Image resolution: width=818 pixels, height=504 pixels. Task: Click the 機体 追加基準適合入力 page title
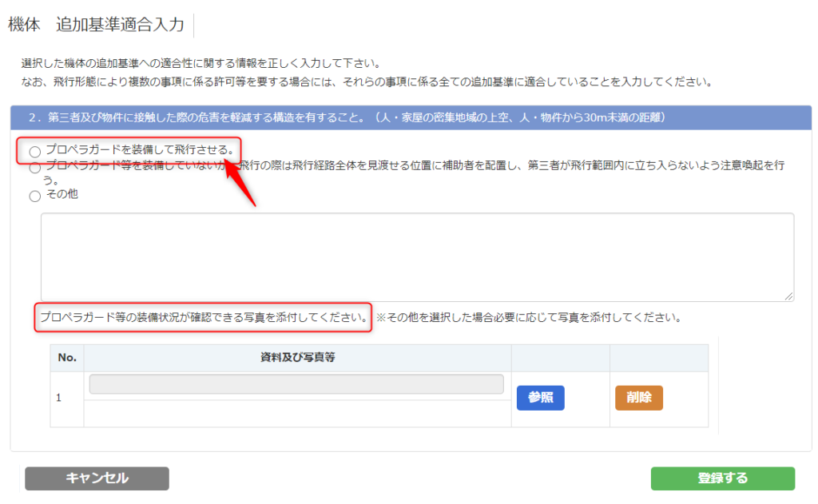pyautogui.click(x=97, y=25)
